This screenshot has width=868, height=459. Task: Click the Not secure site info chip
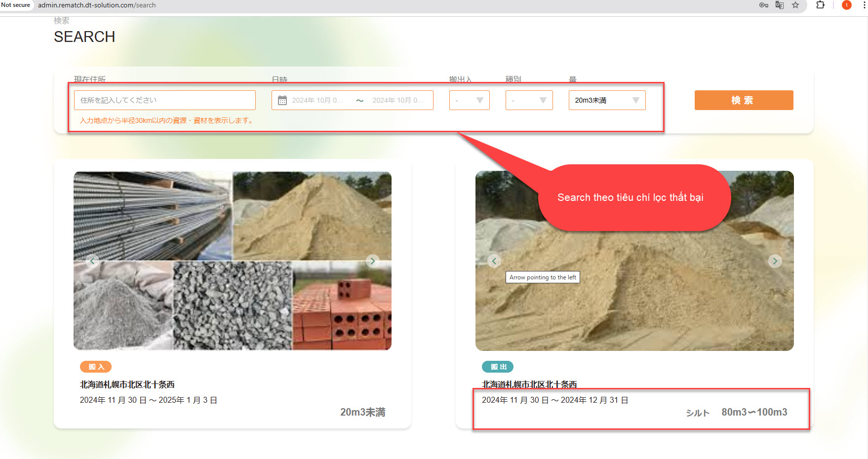coord(16,5)
